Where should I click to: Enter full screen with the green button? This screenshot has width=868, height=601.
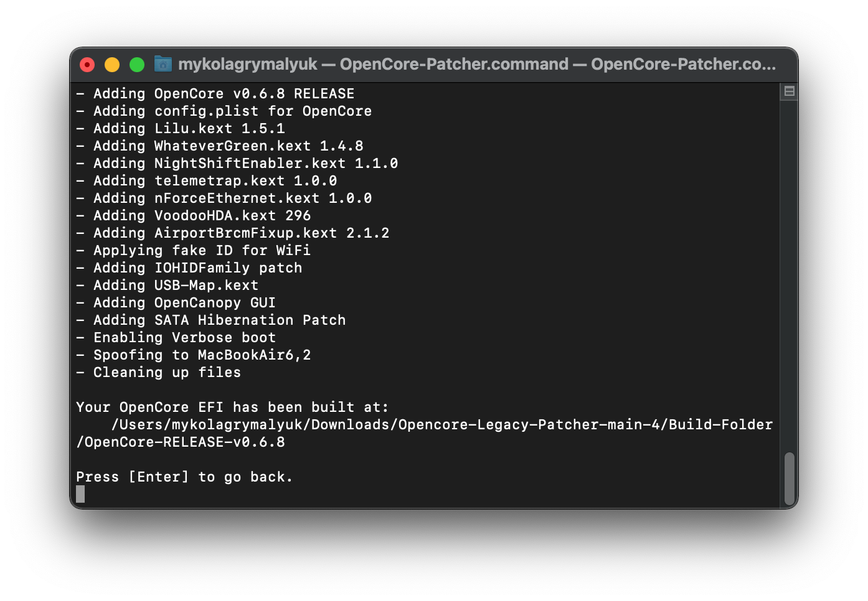(137, 65)
